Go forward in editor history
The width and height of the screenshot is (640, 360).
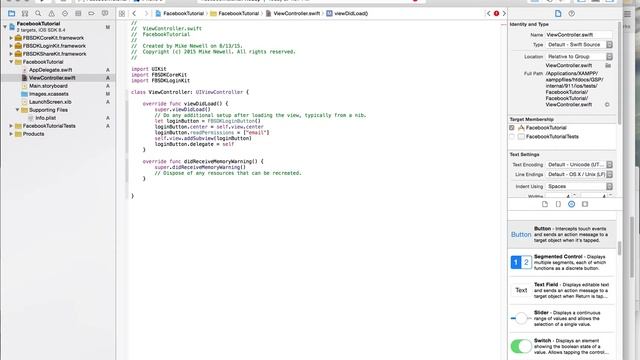146,13
